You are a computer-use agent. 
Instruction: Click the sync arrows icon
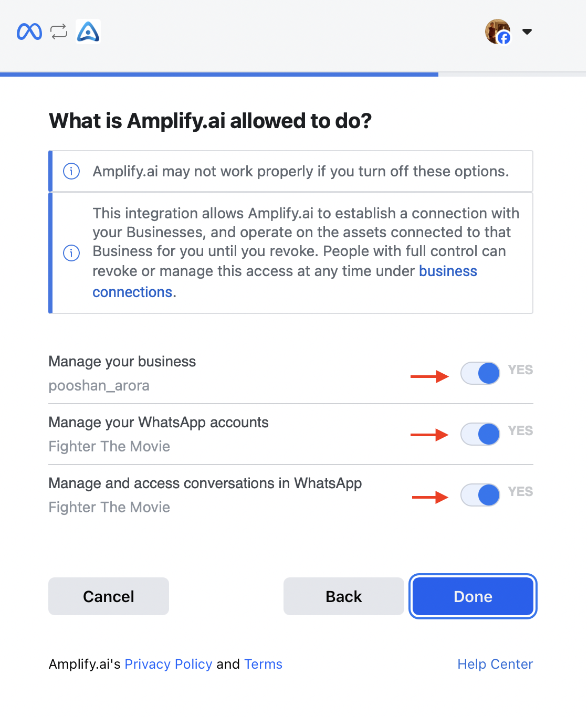point(59,31)
